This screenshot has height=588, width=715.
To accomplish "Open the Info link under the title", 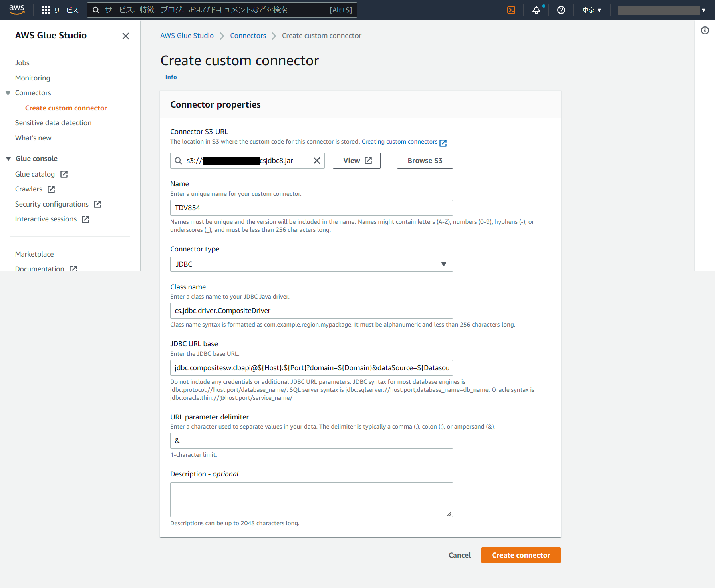I will pos(171,77).
